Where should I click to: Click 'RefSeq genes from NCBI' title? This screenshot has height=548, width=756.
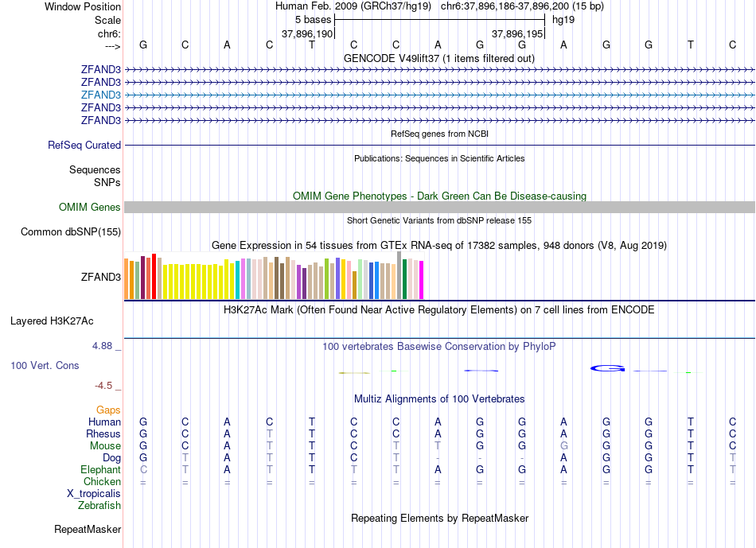[440, 134]
